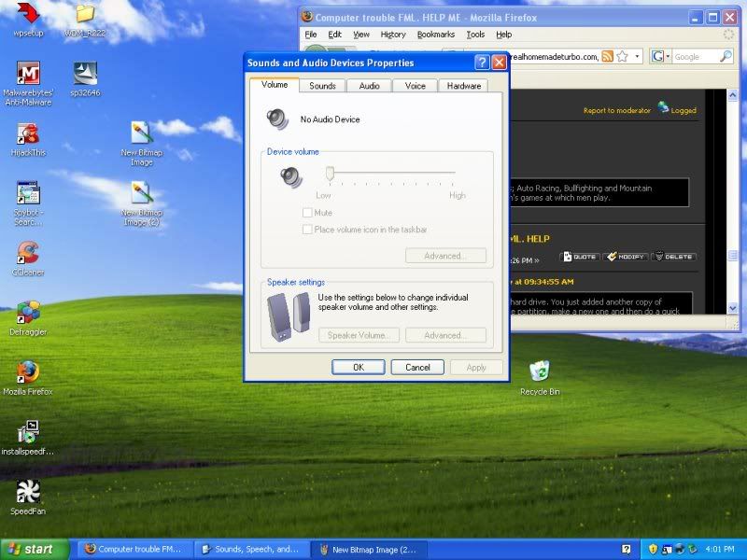Screen dimensions: 747x560
Task: Select the Malwarebytes' Anti-Malware desktop icon
Action: [x=28, y=83]
